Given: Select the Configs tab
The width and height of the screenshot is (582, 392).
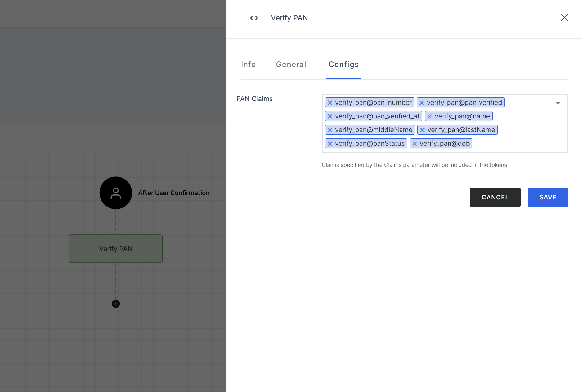Looking at the screenshot, I should pyautogui.click(x=343, y=65).
